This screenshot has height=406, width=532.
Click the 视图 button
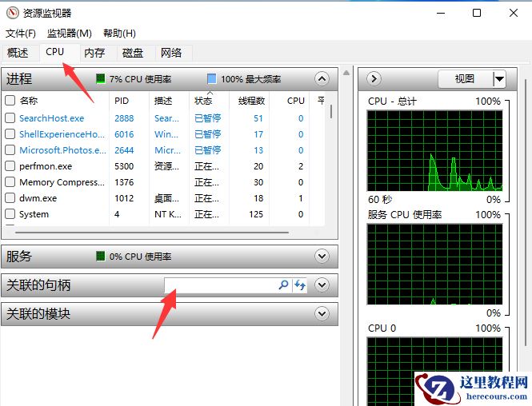[465, 79]
